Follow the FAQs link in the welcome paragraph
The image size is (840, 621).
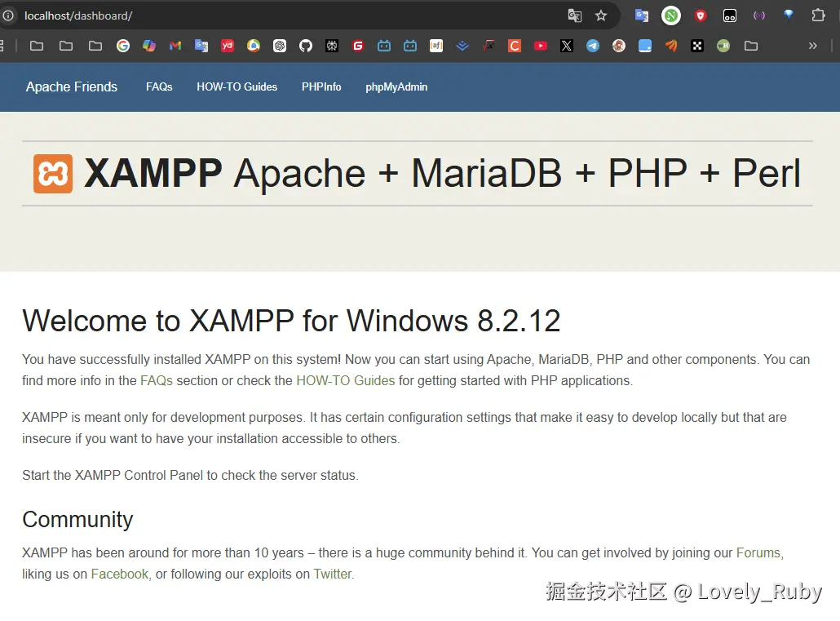pos(157,381)
